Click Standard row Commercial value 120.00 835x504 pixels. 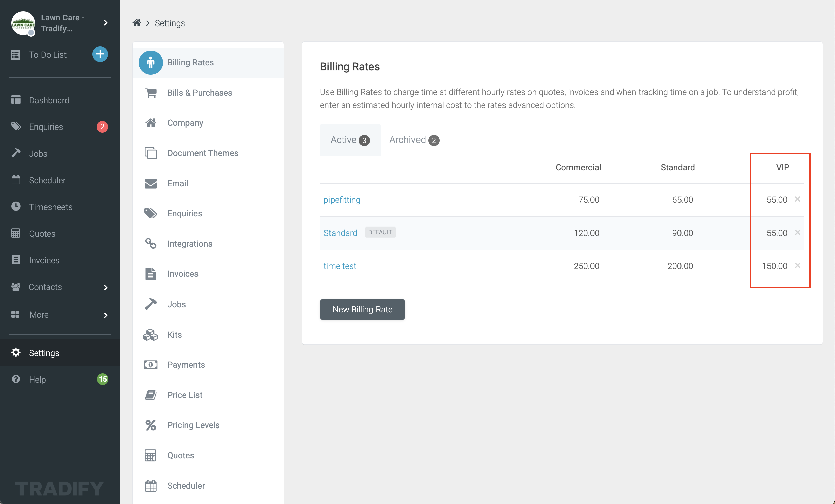[586, 233]
